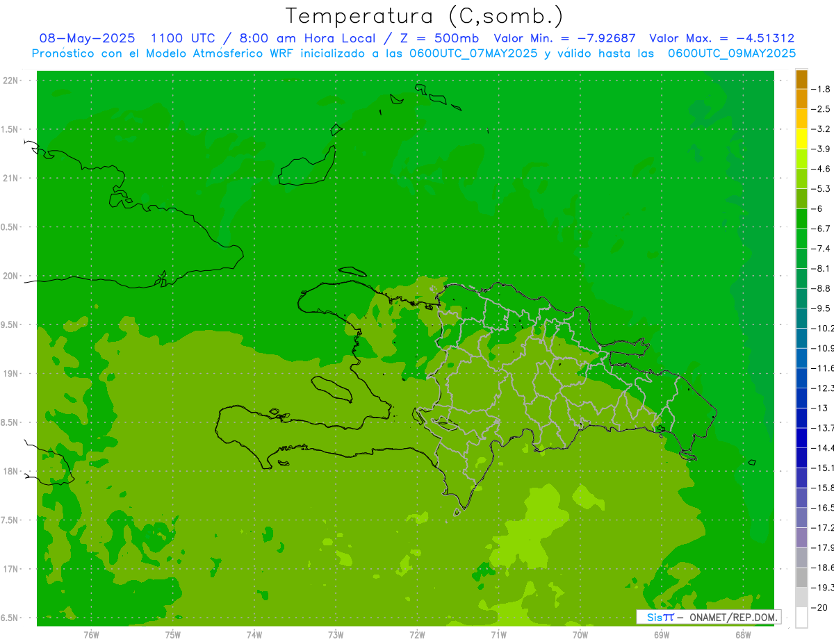This screenshot has height=644, width=834.
Task: Click the '75W' longitude label
Action: (173, 634)
